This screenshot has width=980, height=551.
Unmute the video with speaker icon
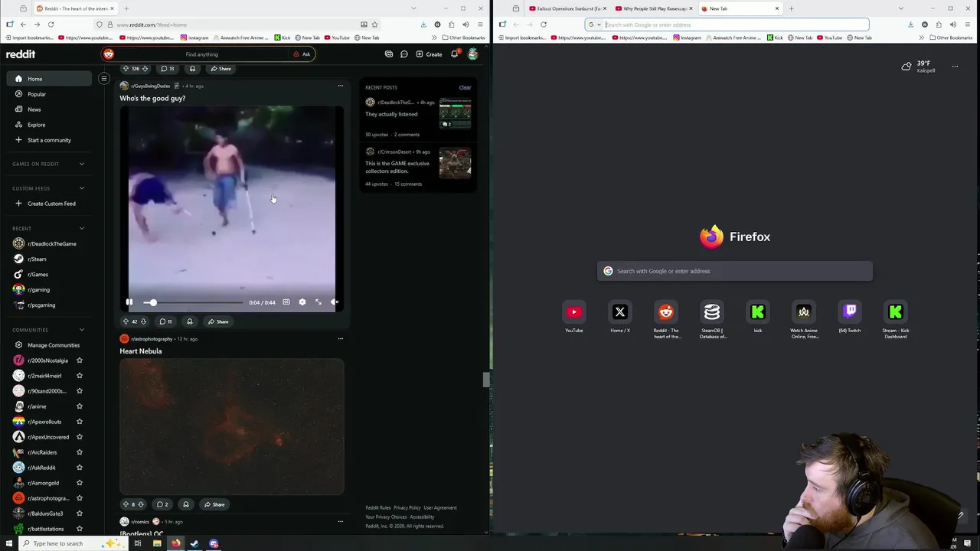click(335, 302)
